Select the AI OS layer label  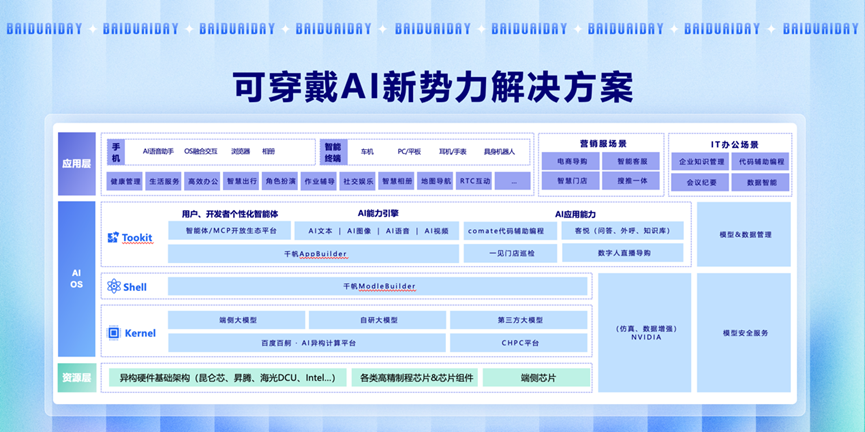point(77,279)
